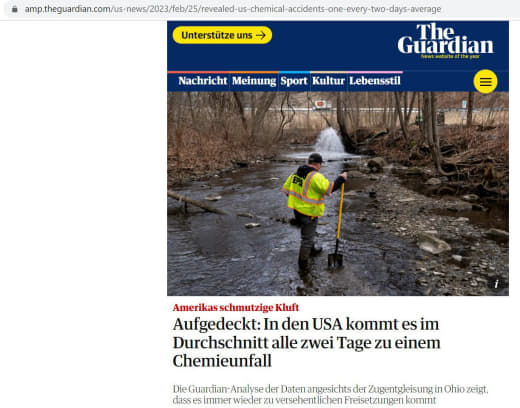
Task: Open the Kultur section
Action: click(328, 81)
